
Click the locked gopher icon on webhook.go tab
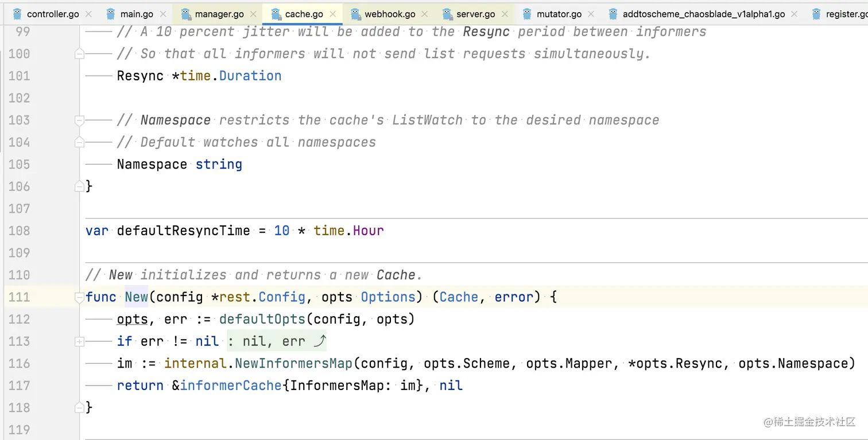pyautogui.click(x=355, y=14)
